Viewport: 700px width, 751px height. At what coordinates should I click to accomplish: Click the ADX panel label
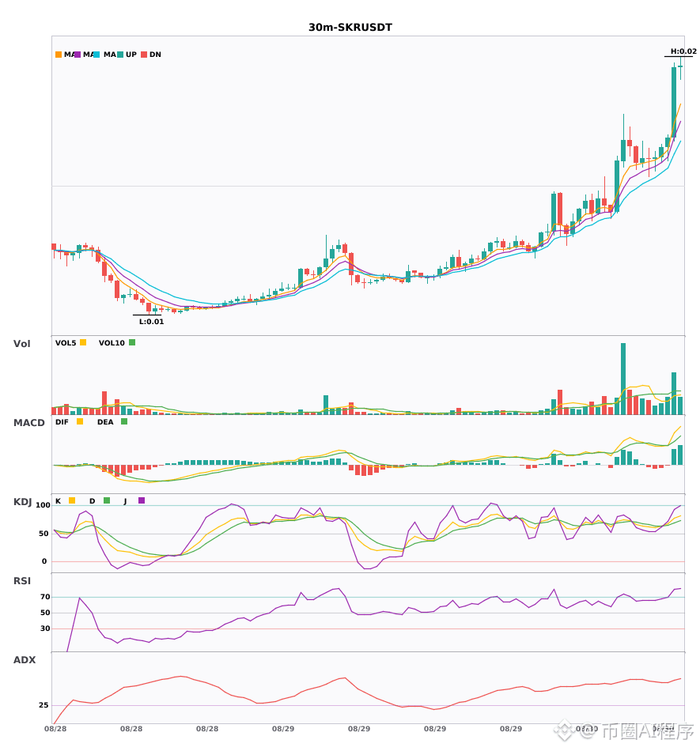point(25,660)
